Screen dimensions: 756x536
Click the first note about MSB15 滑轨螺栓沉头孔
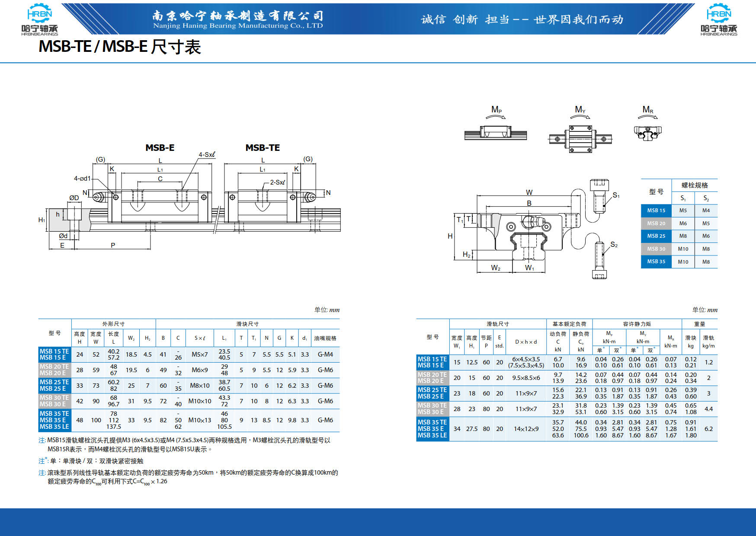pyautogui.click(x=184, y=445)
